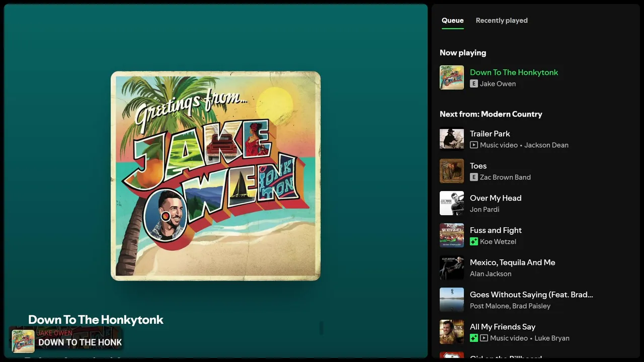Image resolution: width=644 pixels, height=362 pixels.
Task: Select All My Friends Say in queue
Action: [503, 327]
